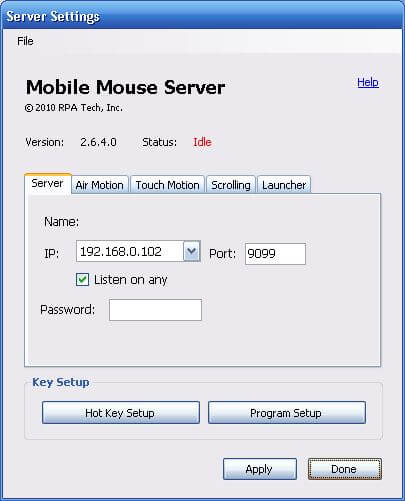Open Hot Key Setup
This screenshot has width=405, height=501.
point(121,413)
